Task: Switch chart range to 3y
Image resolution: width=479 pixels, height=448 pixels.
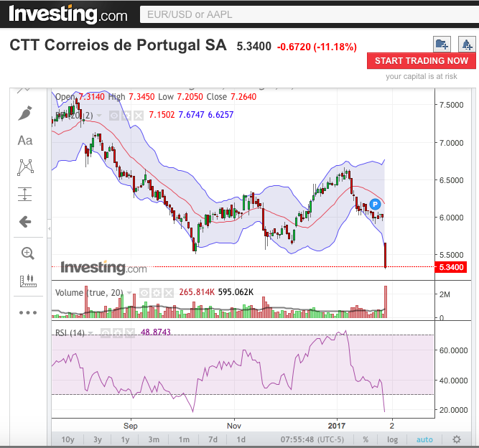Action: pos(98,439)
